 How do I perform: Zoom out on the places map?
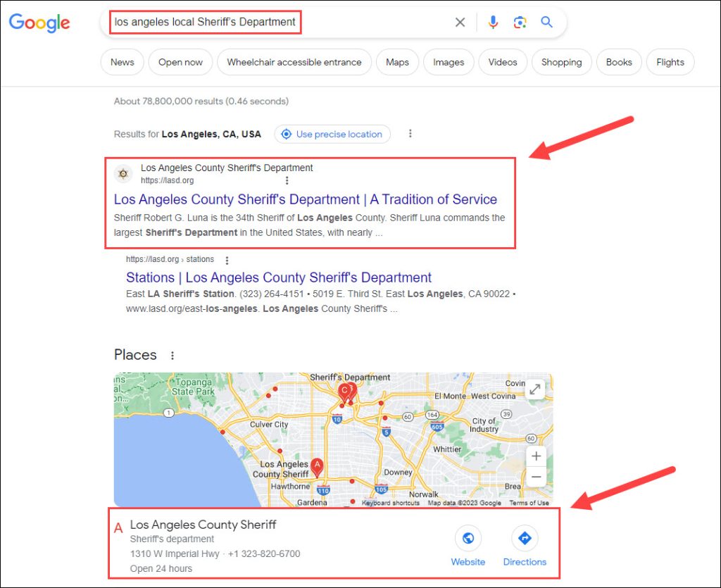pyautogui.click(x=536, y=477)
